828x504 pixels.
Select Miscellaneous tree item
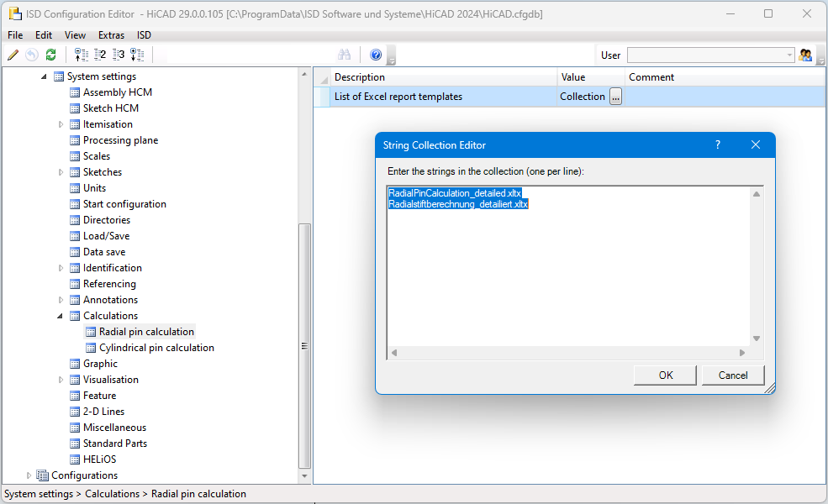[x=114, y=428]
